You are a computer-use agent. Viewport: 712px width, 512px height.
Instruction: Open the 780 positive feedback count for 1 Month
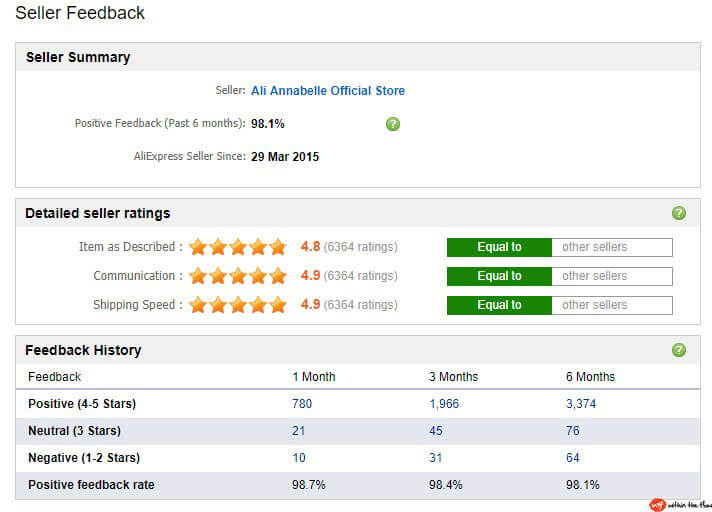point(302,404)
